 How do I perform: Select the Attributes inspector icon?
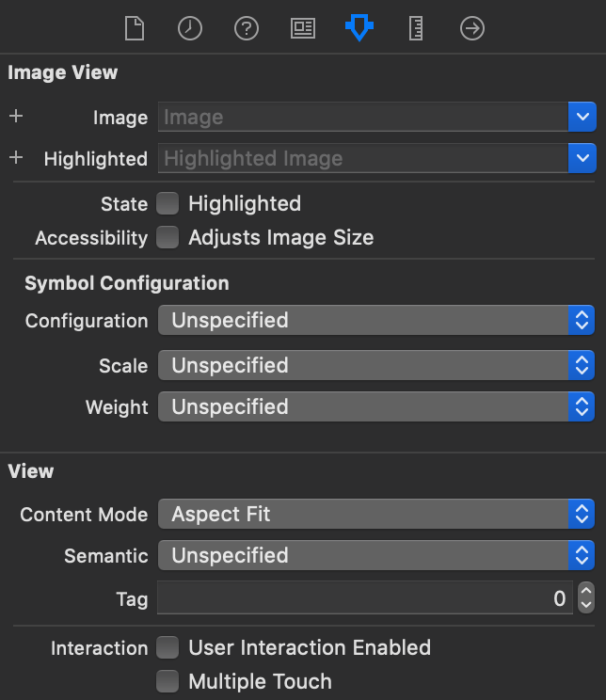click(359, 27)
